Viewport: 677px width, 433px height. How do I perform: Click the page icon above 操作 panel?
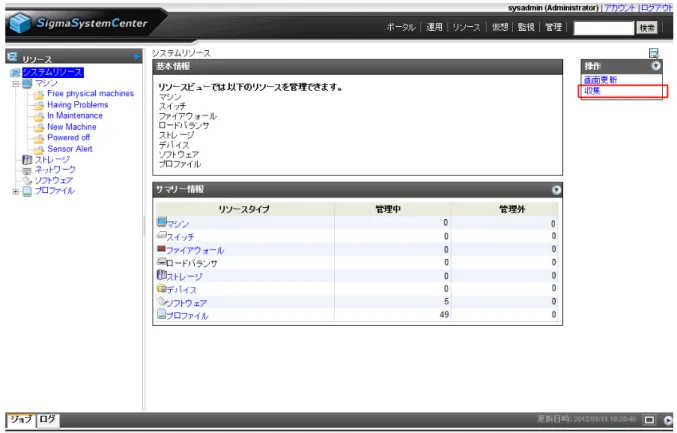[654, 53]
